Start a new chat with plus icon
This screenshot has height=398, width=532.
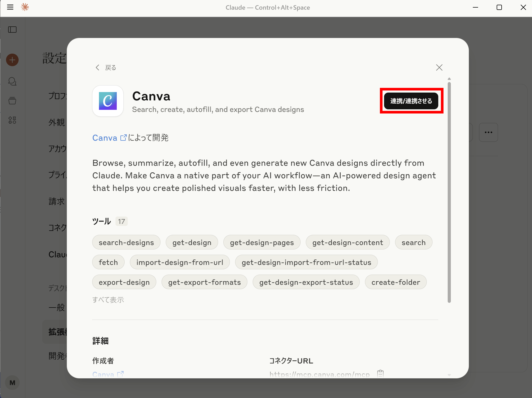click(x=12, y=60)
